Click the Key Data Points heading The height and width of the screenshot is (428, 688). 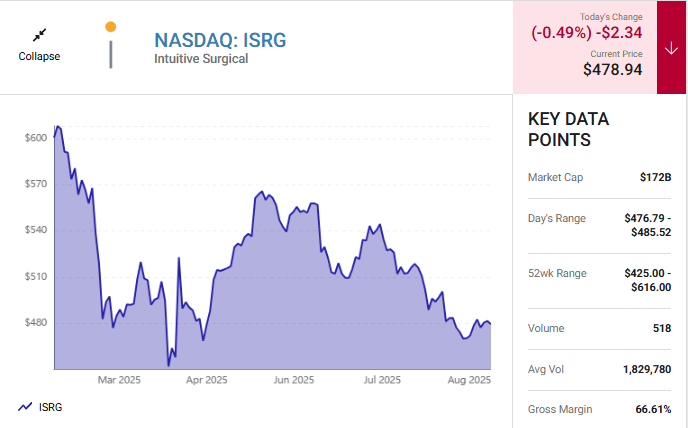pos(568,129)
